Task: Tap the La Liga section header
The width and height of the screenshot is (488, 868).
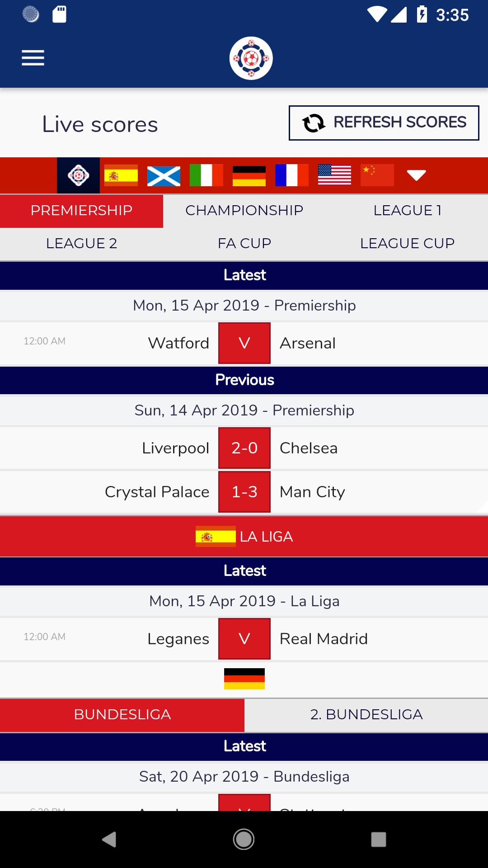Action: (x=244, y=537)
